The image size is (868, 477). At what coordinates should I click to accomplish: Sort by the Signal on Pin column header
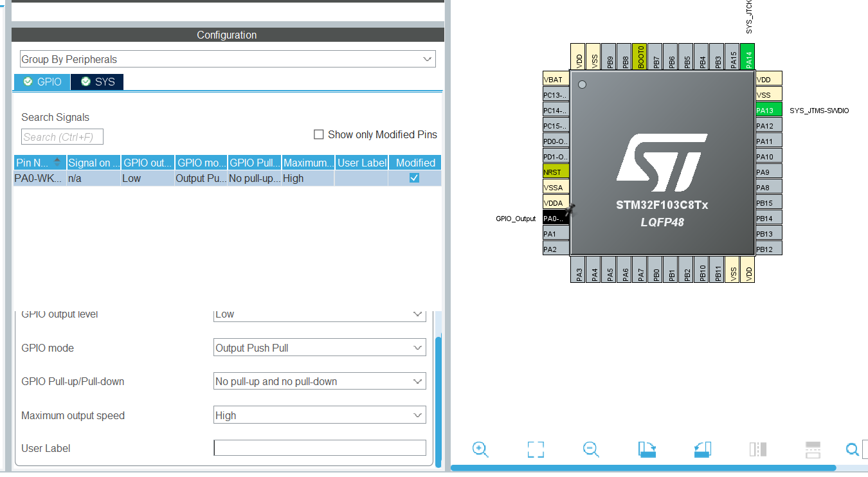(94, 163)
